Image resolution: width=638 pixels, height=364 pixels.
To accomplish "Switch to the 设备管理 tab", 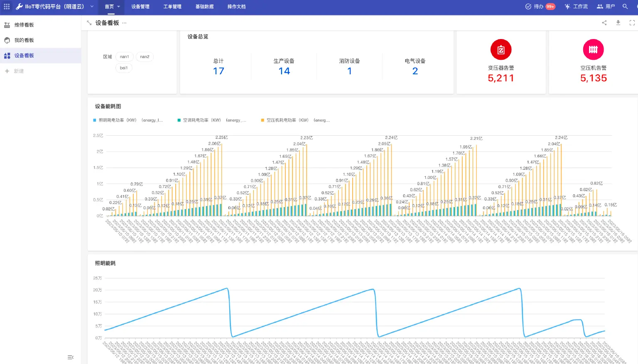I will (x=140, y=7).
